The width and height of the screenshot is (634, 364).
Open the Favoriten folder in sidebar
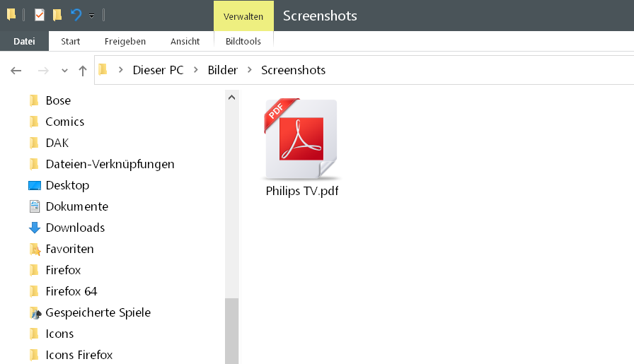[69, 249]
